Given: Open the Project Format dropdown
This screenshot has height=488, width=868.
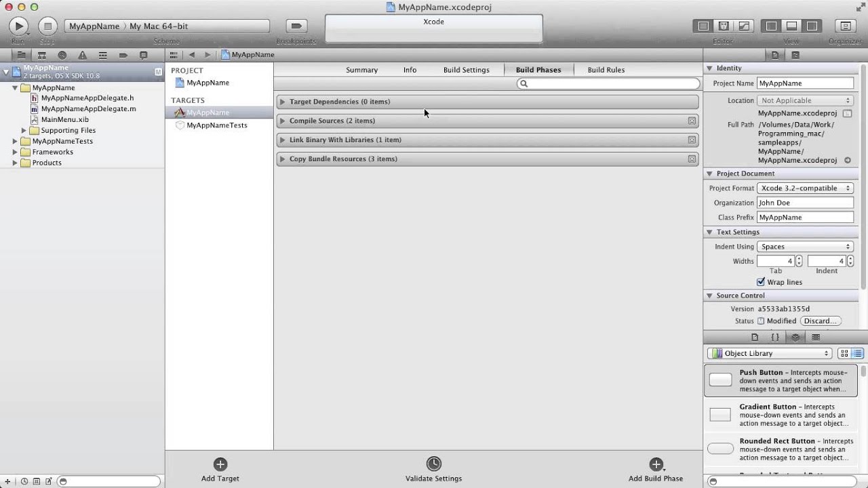Looking at the screenshot, I should pos(805,188).
